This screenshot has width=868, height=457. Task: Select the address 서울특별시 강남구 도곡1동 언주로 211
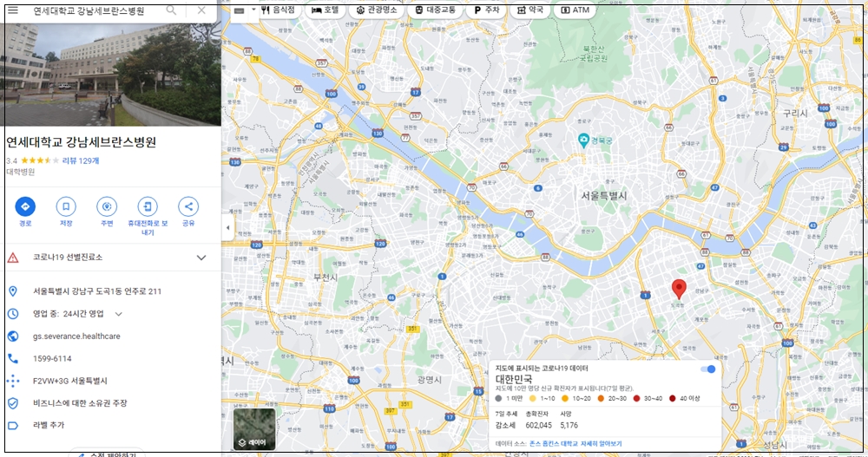pos(97,291)
